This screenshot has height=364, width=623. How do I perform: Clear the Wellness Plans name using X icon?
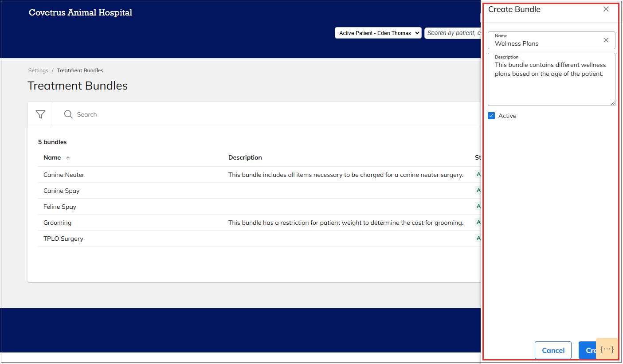tap(606, 40)
